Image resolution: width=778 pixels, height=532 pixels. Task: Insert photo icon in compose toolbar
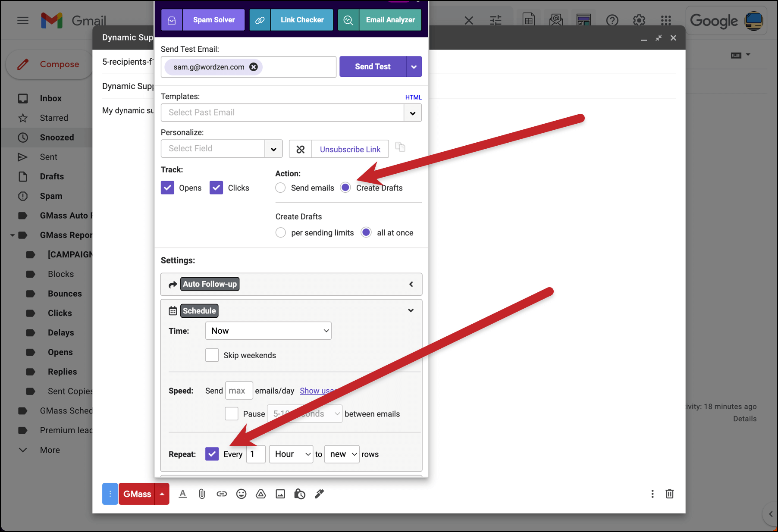[x=280, y=494]
